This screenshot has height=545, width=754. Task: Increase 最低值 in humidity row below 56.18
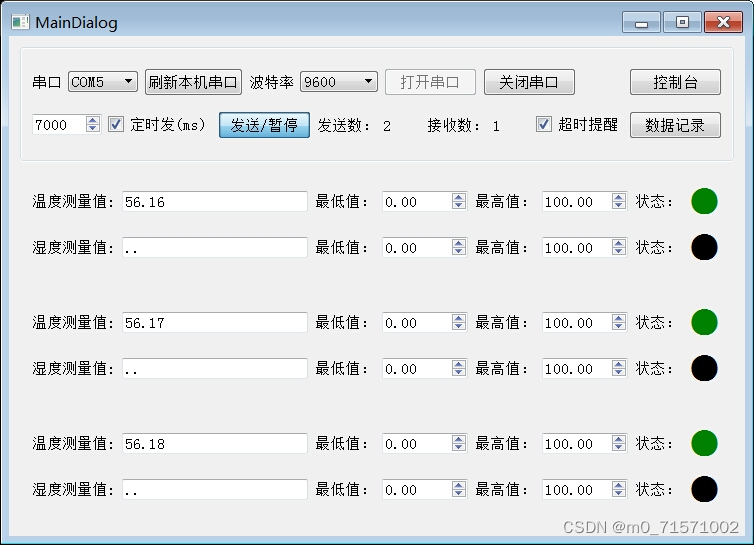pos(459,485)
